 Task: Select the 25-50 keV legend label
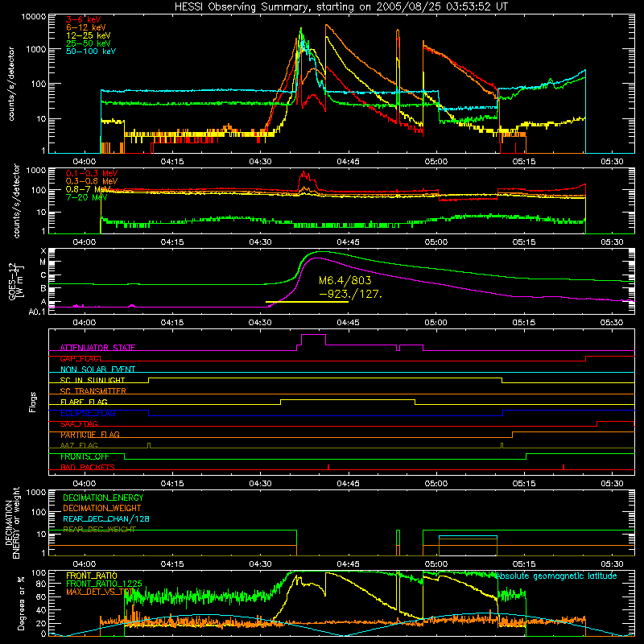pos(89,43)
